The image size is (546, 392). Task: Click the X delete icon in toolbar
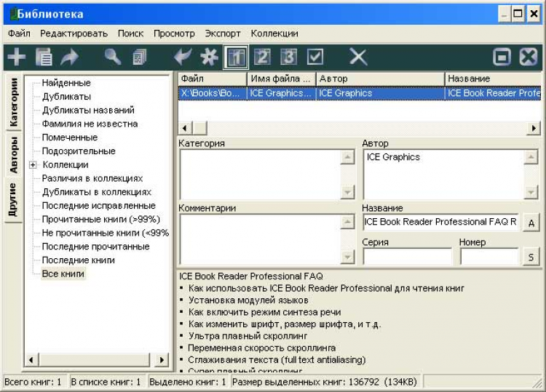[x=358, y=57]
